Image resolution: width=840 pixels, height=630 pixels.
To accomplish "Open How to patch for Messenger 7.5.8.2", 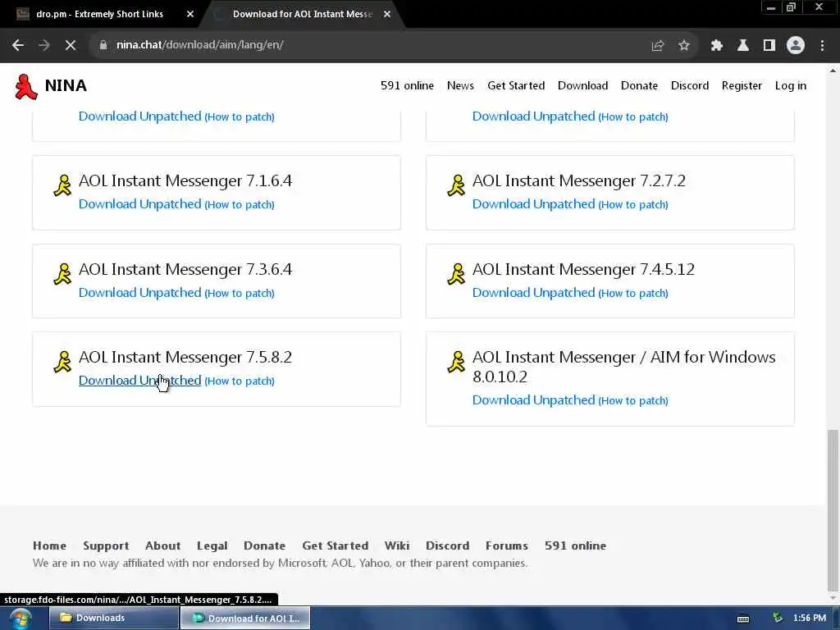I will (x=240, y=381).
